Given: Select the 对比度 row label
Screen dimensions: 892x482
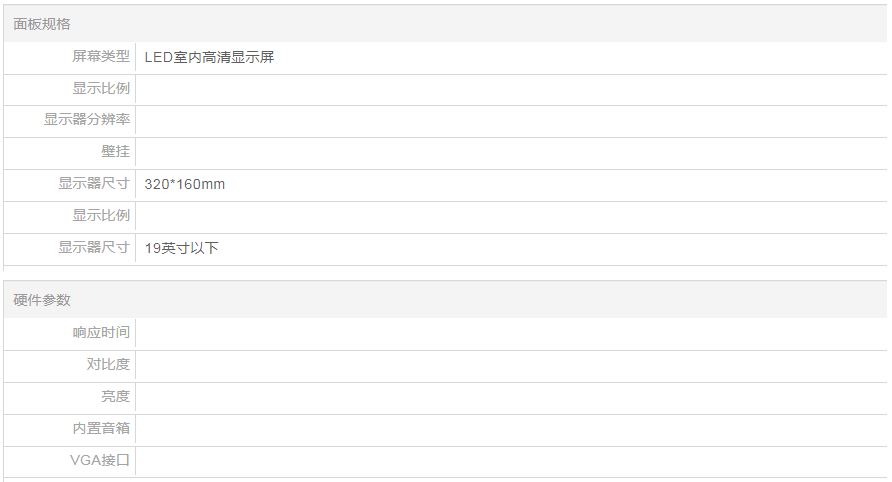Looking at the screenshot, I should click(107, 365).
